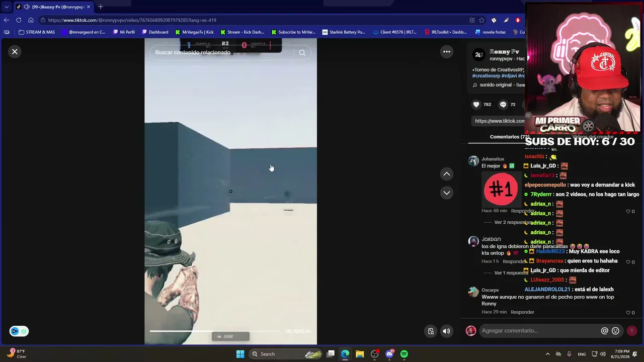This screenshot has height=362, width=644.
Task: Open Johansitox's commenter avatar
Action: 473,161
